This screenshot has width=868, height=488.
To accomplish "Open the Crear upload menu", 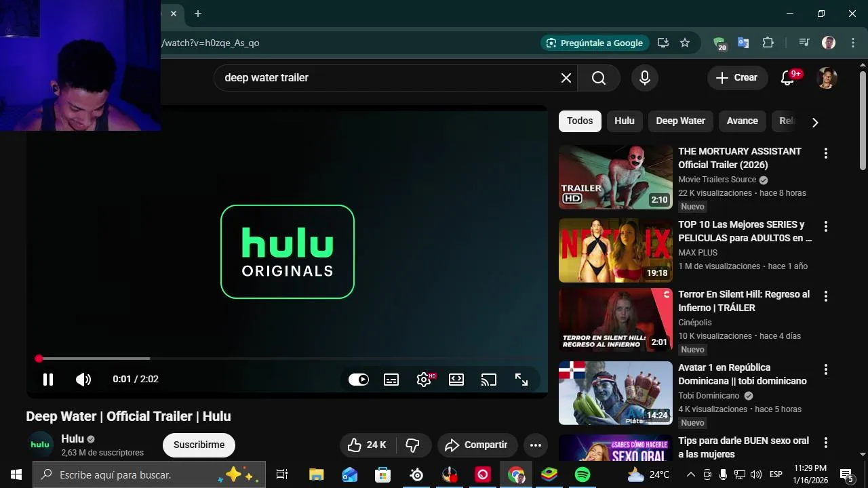I will pos(738,78).
